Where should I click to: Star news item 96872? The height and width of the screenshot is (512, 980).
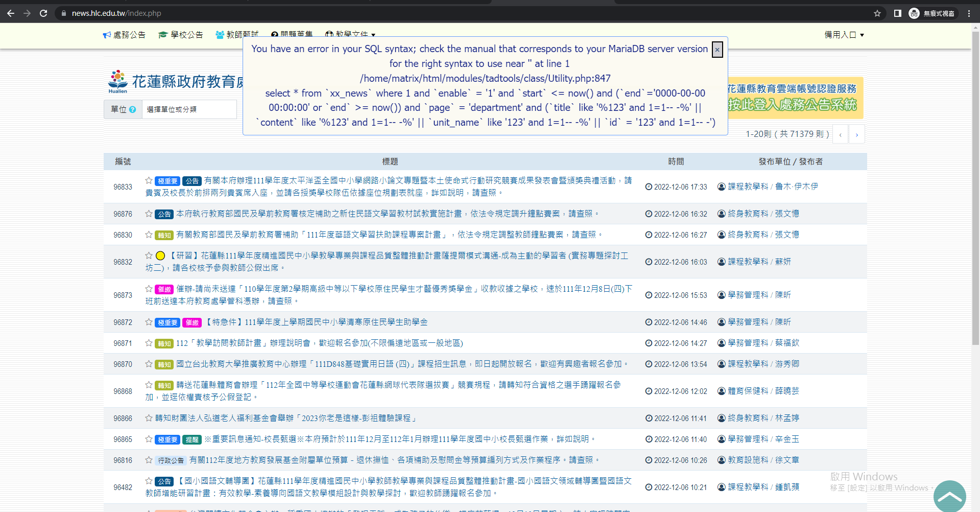coord(149,322)
